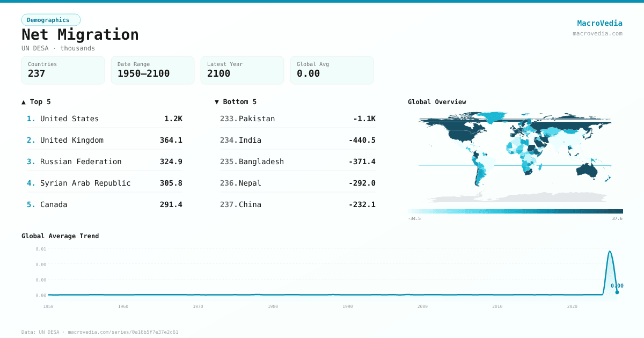Image resolution: width=644 pixels, height=338 pixels.
Task: Click the Latest Year 2100 card
Action: (x=242, y=70)
